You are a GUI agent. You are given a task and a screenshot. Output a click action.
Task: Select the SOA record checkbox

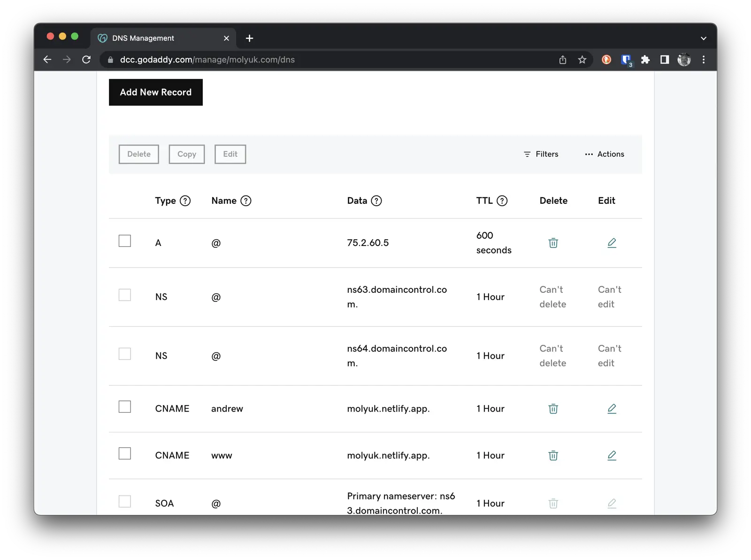[124, 501]
